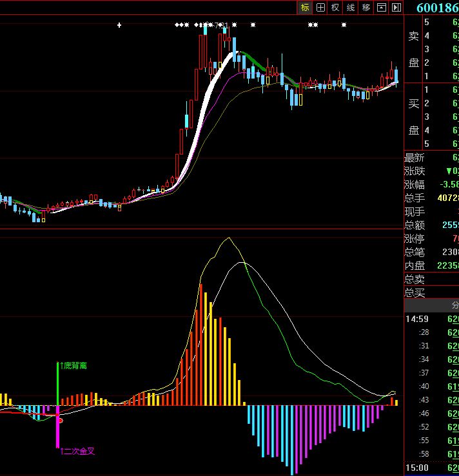Click the 总买 total buy label

pyautogui.click(x=415, y=292)
